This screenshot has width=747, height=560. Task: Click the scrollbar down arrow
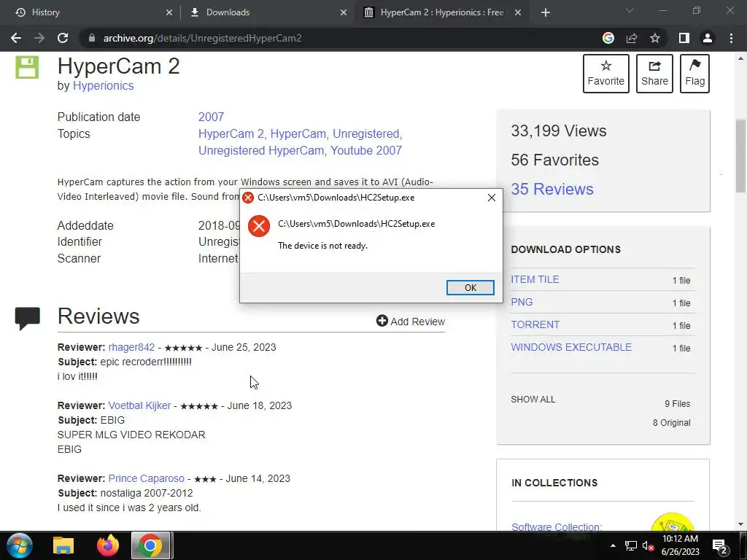click(740, 524)
